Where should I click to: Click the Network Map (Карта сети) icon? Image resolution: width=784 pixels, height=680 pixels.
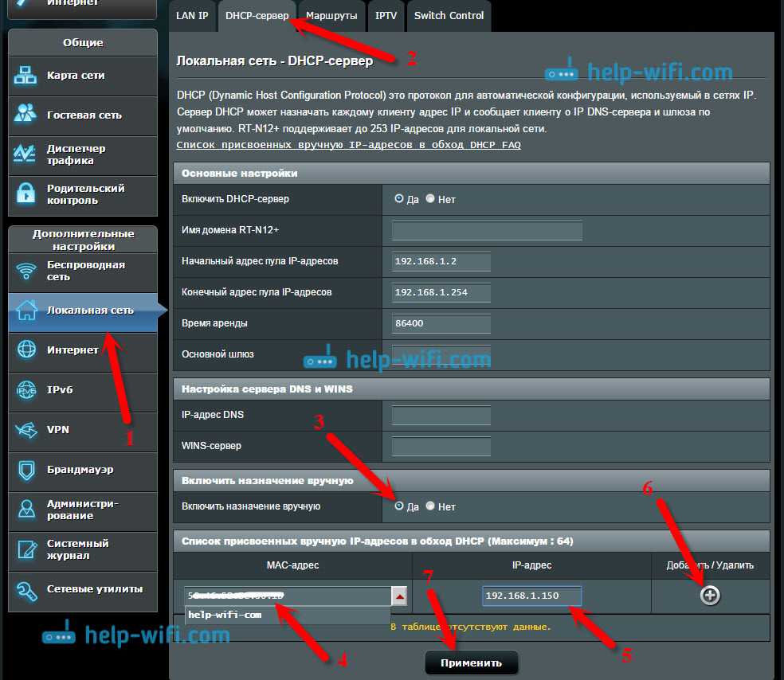[26, 76]
